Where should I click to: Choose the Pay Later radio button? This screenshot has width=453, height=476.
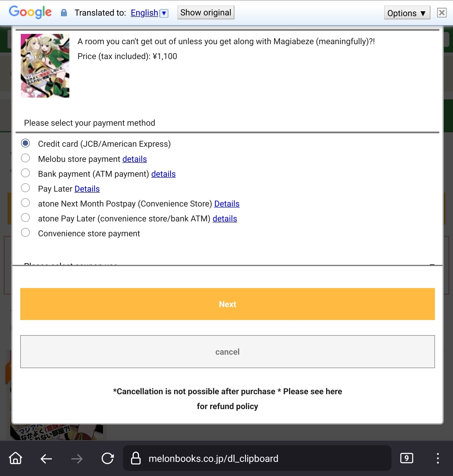point(25,188)
